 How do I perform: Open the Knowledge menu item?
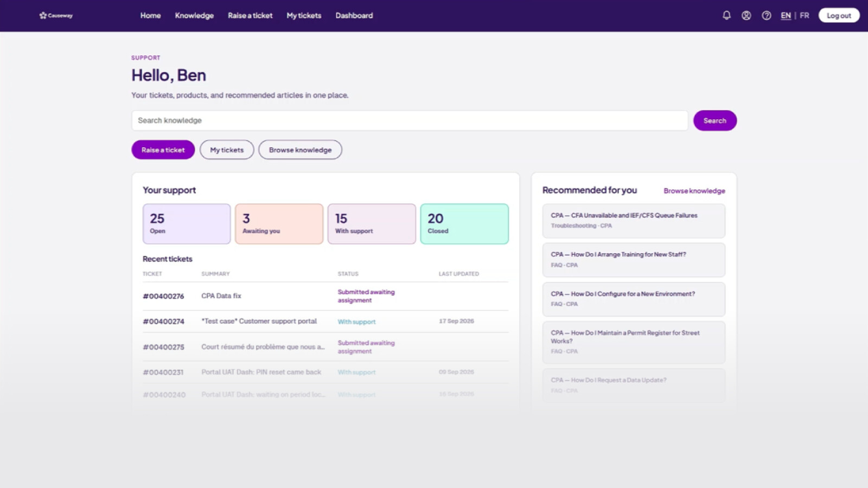point(194,15)
